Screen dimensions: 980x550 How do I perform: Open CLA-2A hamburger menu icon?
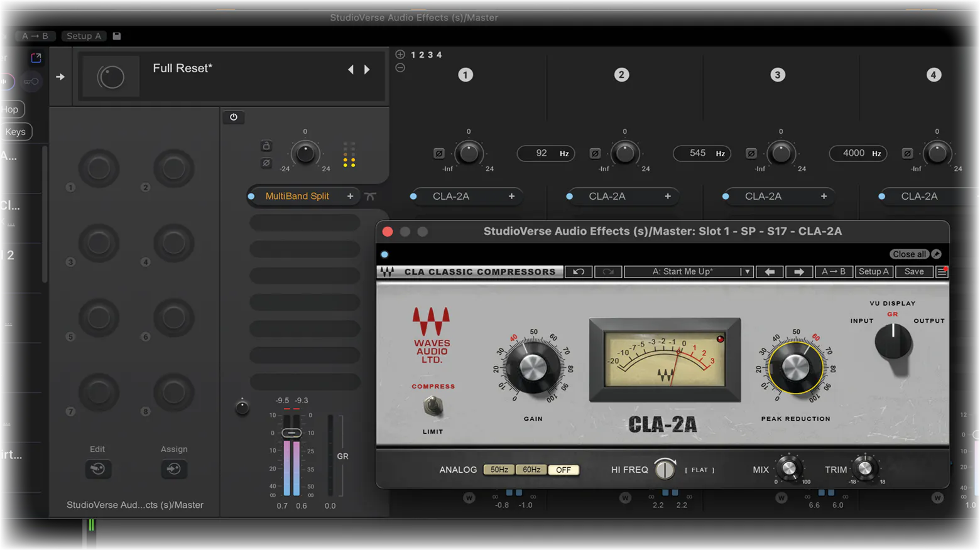click(x=942, y=272)
